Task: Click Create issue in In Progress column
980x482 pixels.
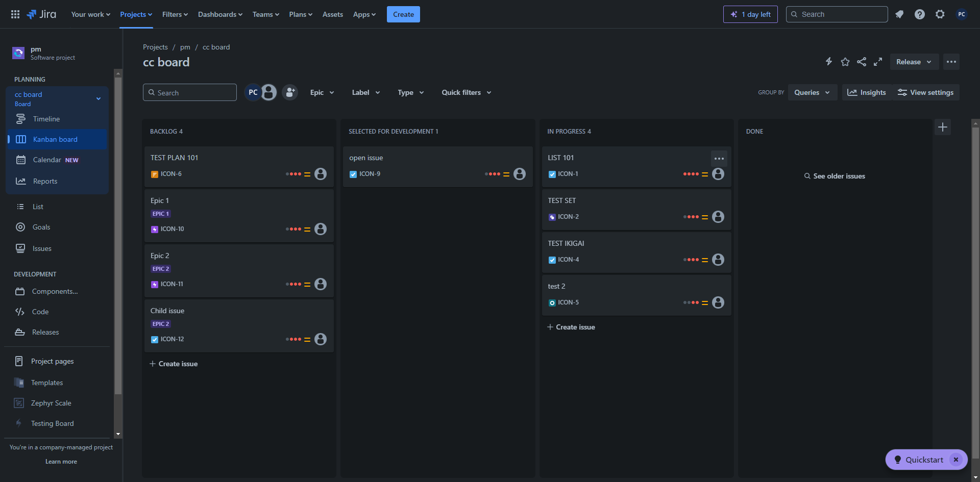Action: click(571, 327)
